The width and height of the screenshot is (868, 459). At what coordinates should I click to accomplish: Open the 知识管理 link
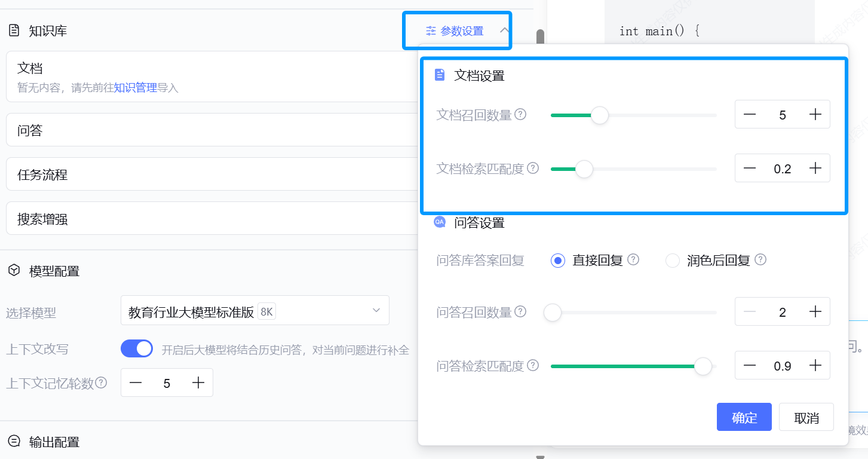136,88
